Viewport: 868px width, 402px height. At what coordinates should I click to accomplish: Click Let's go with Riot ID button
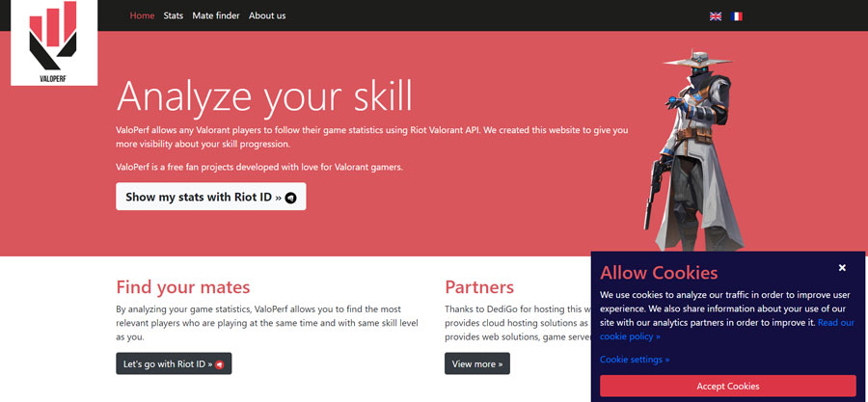pos(174,363)
